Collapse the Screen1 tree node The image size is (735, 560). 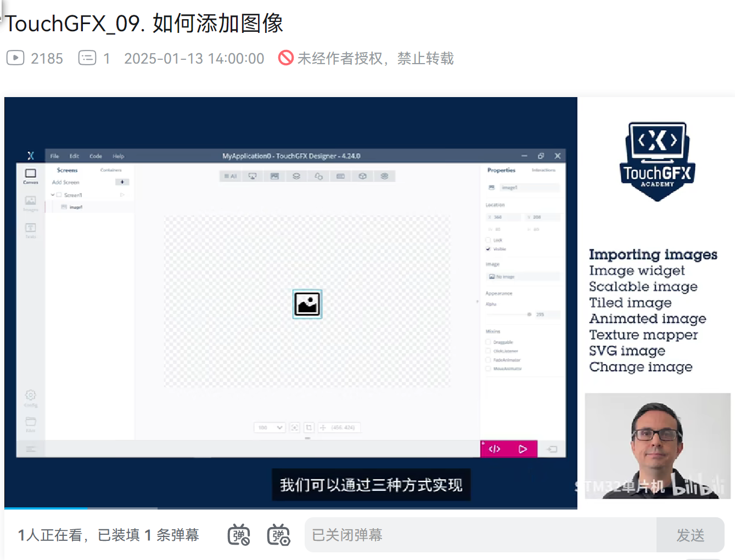53,195
